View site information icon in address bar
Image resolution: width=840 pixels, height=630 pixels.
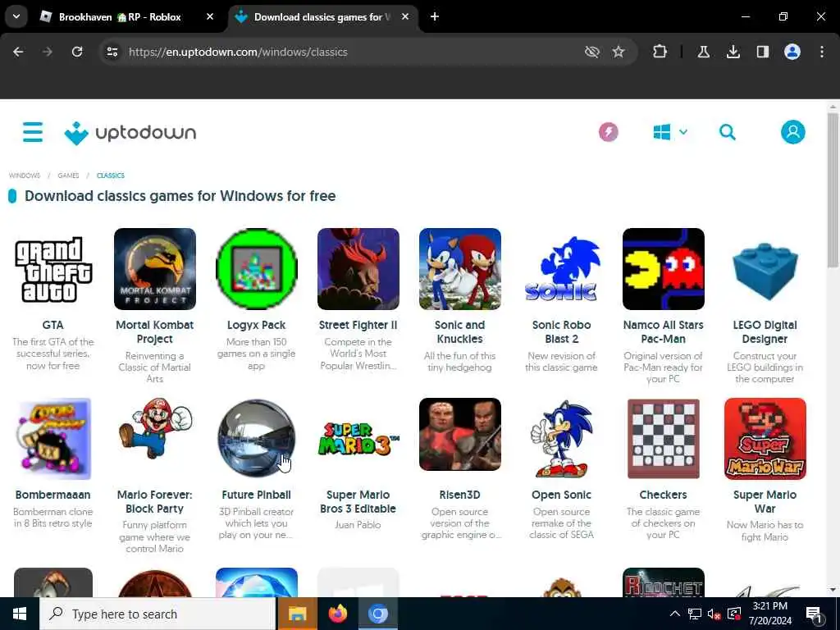pos(112,52)
